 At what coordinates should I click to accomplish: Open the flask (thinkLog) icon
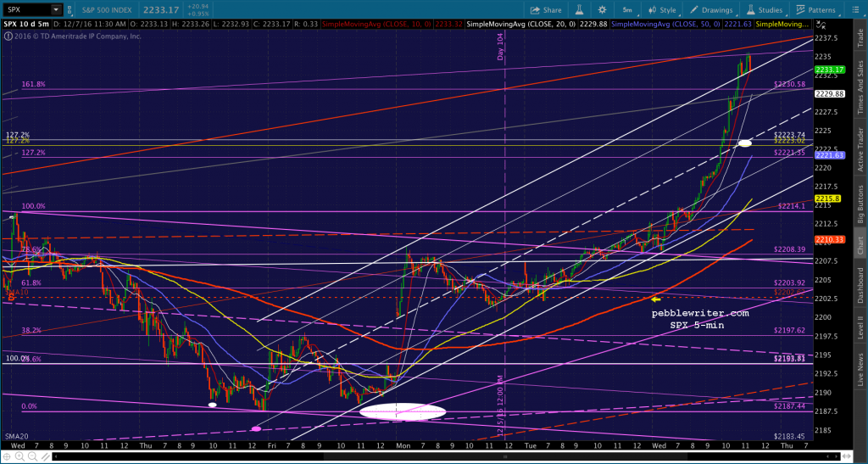581,9
